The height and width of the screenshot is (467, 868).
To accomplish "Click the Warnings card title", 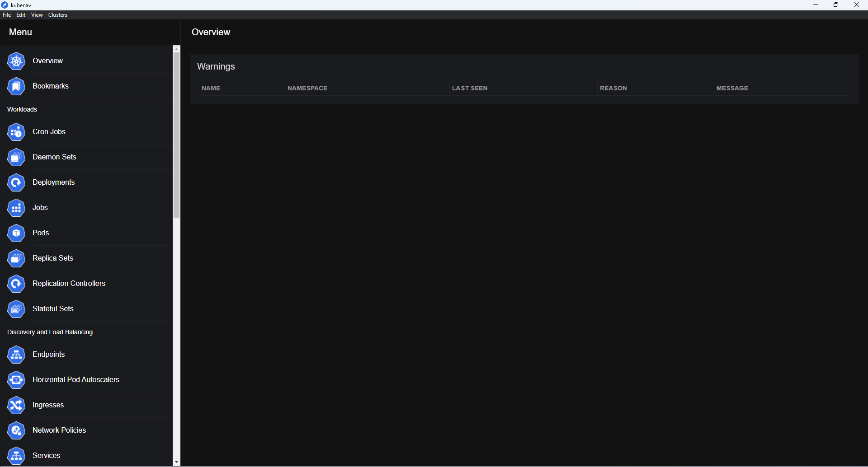I will point(216,66).
